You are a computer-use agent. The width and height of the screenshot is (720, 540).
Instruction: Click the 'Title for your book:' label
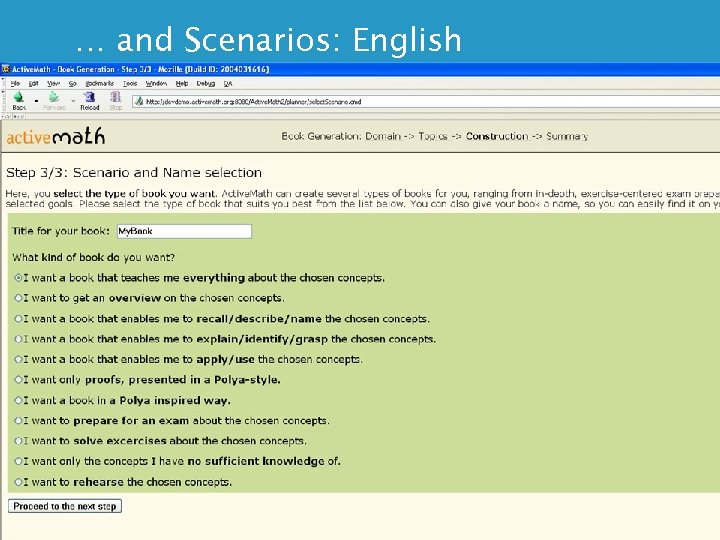[61, 231]
